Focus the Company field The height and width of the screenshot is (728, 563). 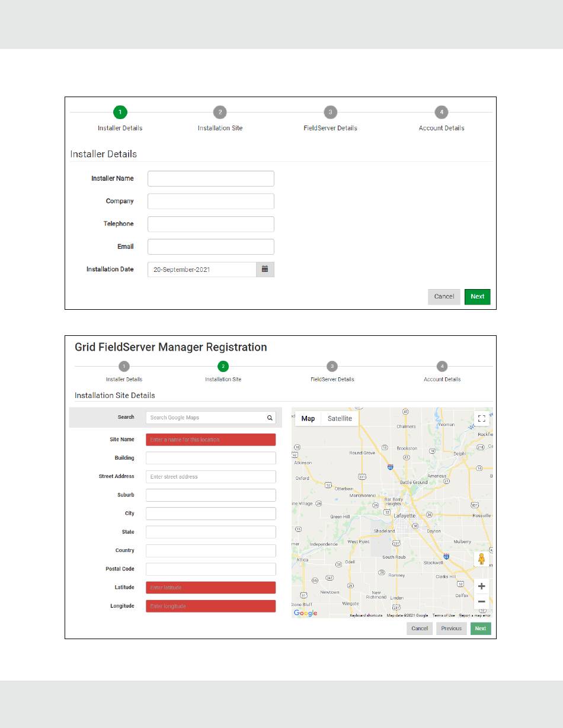pos(211,201)
